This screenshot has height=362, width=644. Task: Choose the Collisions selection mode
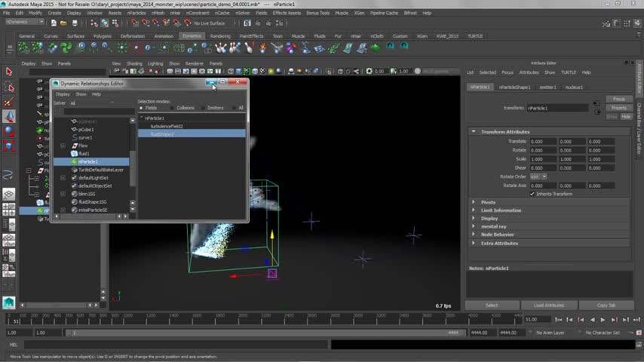coord(172,108)
